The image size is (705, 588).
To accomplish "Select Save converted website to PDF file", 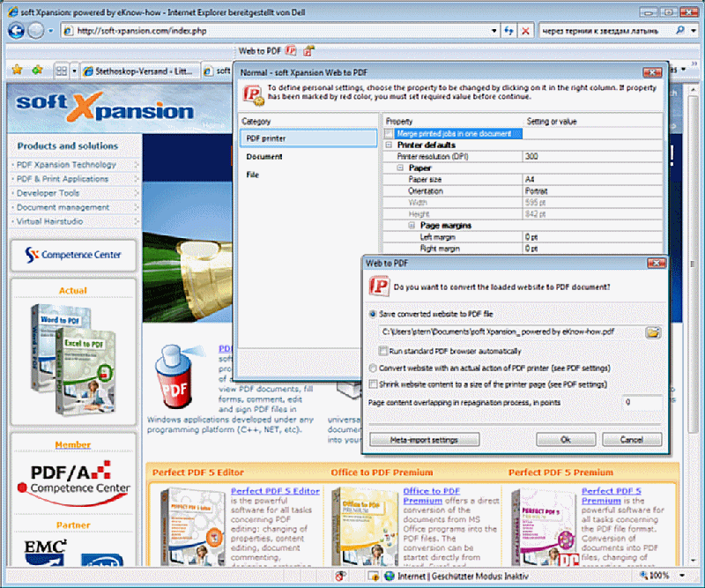I will [x=373, y=314].
